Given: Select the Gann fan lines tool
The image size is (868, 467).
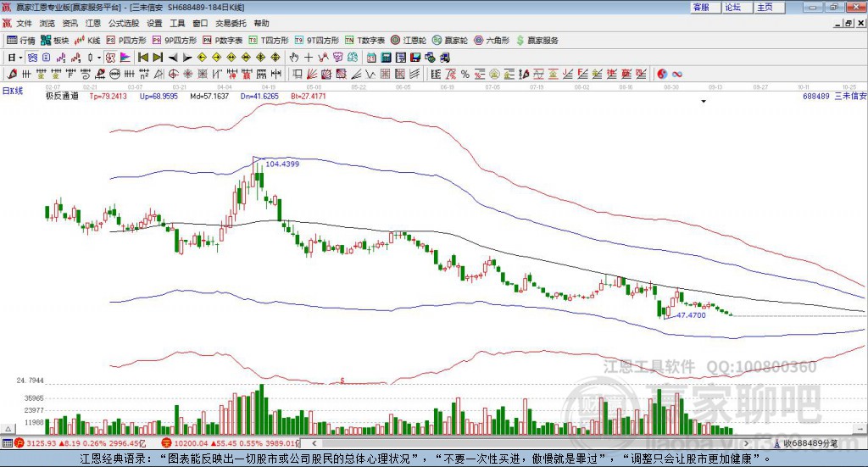Looking at the screenshot, I should click(x=312, y=74).
